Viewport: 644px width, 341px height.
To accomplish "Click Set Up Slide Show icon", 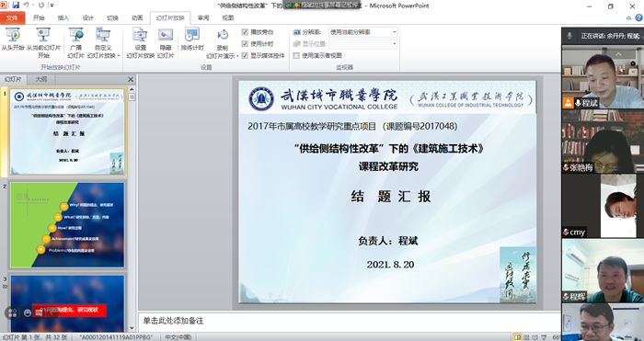I will click(140, 35).
